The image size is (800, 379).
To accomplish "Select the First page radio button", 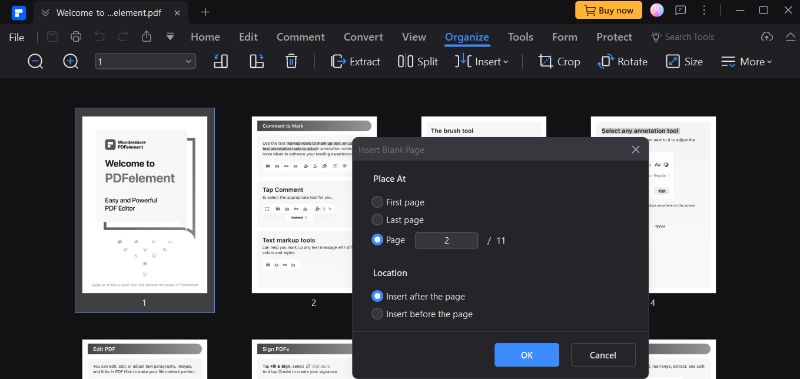I will point(377,202).
